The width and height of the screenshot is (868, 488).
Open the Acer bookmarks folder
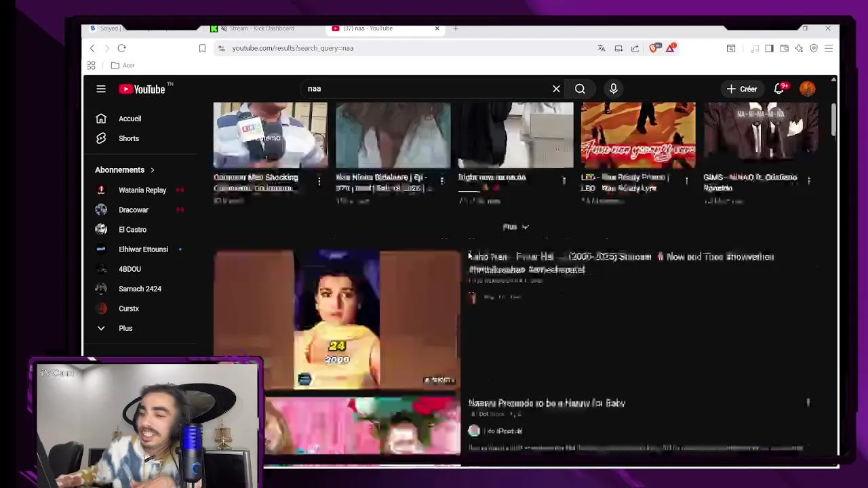(123, 65)
